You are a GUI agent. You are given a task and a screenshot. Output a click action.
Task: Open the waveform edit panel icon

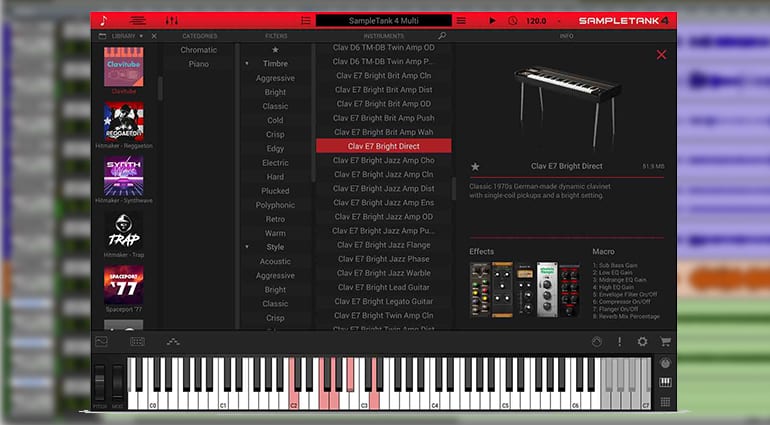click(x=102, y=341)
